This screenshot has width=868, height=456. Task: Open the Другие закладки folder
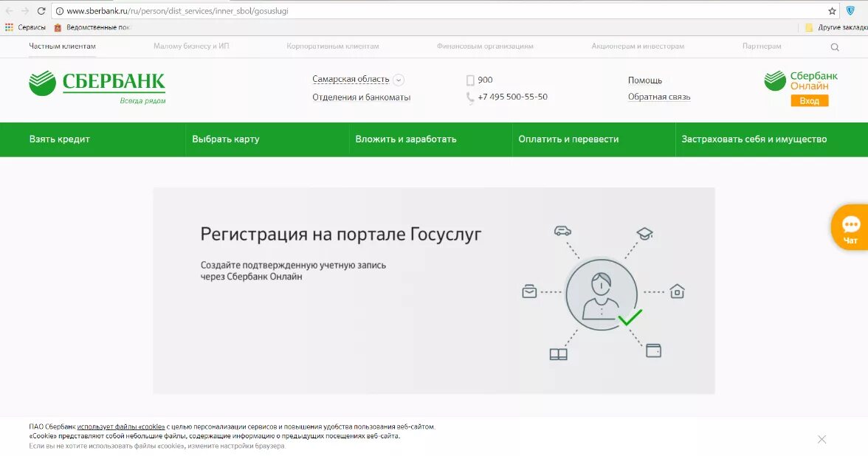coord(836,27)
